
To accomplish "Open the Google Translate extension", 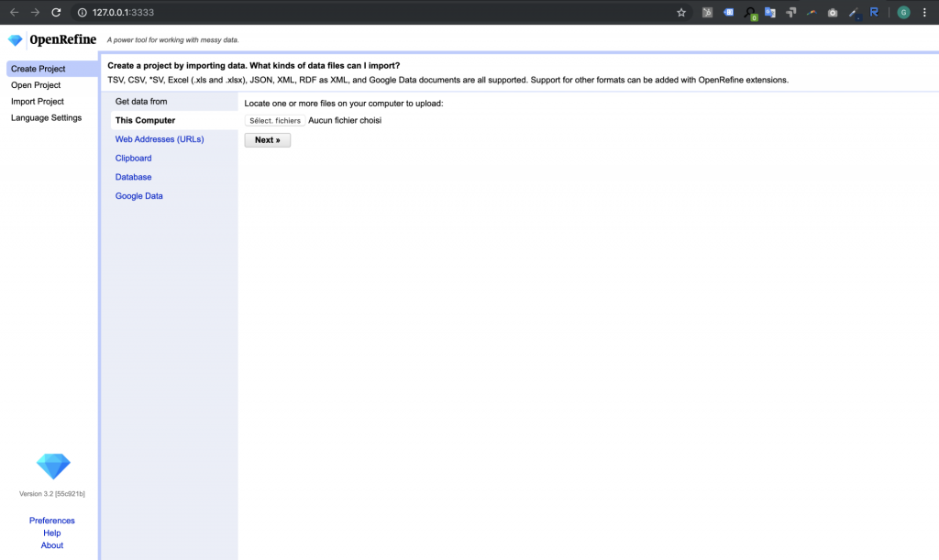I will pos(770,13).
